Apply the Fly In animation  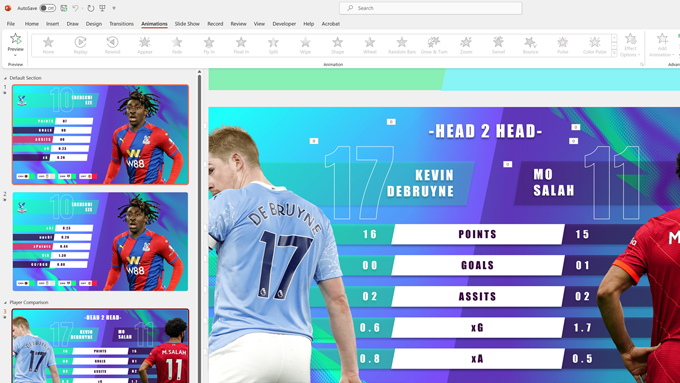point(209,45)
